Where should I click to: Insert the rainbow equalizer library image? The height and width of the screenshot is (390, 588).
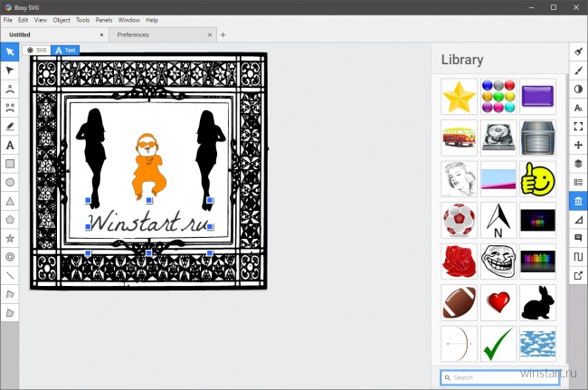(537, 262)
